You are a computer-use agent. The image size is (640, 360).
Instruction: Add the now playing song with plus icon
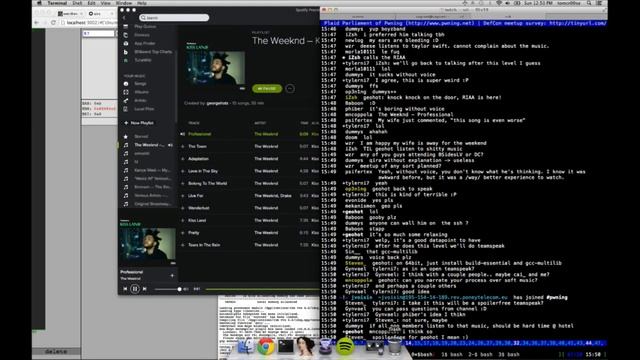(x=172, y=276)
